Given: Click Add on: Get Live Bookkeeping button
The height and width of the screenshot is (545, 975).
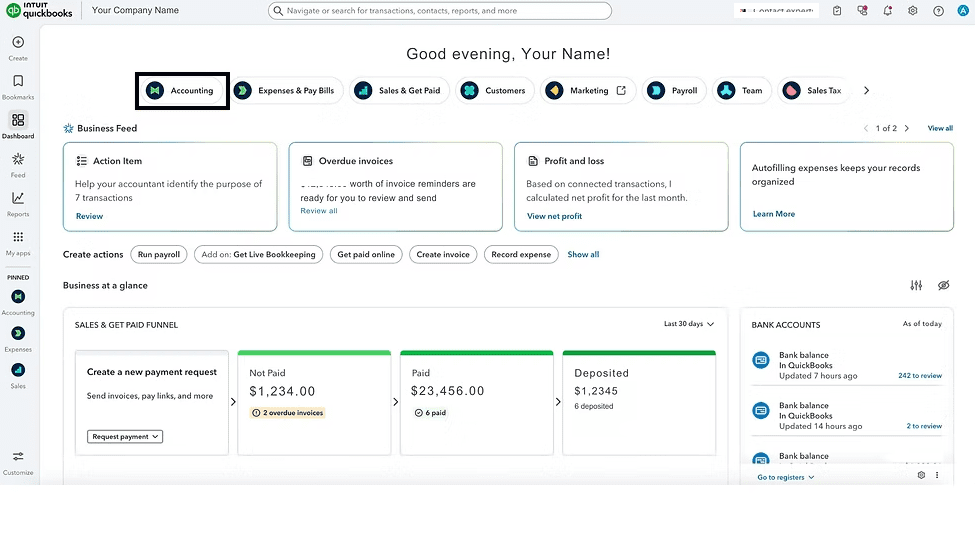Looking at the screenshot, I should [258, 254].
